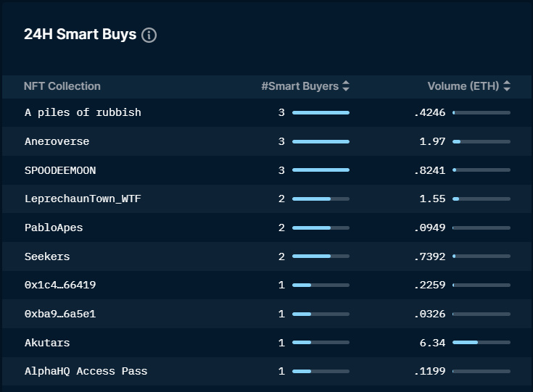Image resolution: width=533 pixels, height=392 pixels.
Task: Open AlphaHQ Access Pass collection
Action: 86,371
